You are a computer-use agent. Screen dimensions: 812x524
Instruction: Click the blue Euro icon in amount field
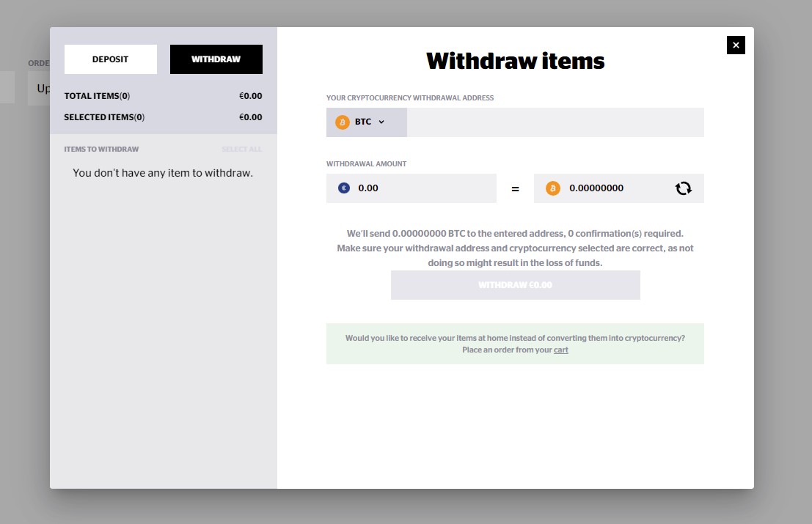point(344,188)
